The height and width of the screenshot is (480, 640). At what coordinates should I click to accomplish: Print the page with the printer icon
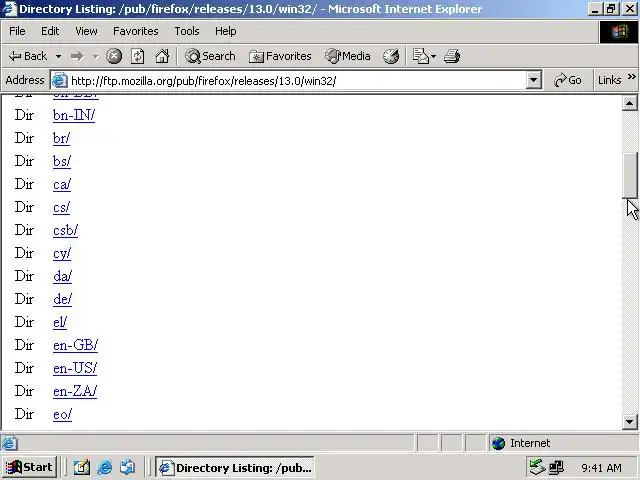pyautogui.click(x=452, y=56)
